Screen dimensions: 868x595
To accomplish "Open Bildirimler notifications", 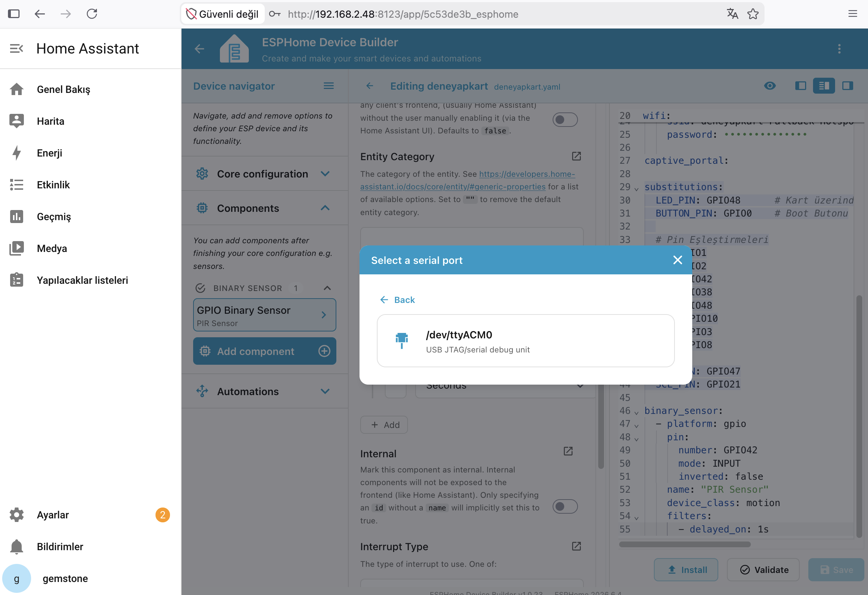I will point(90,547).
